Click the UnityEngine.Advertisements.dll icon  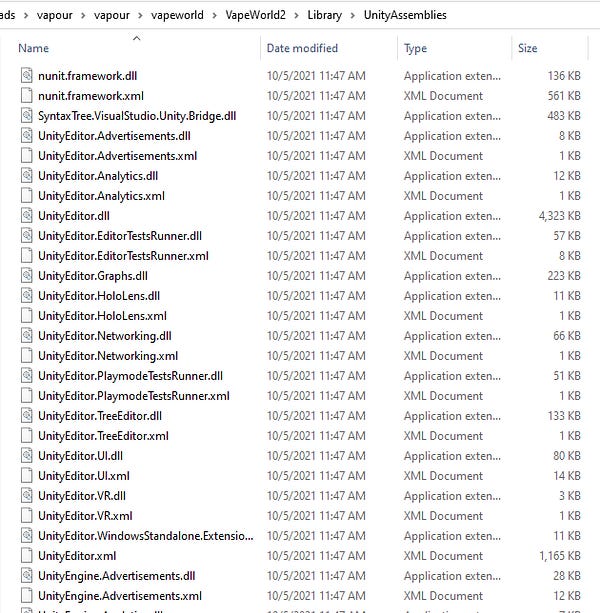pos(27,575)
